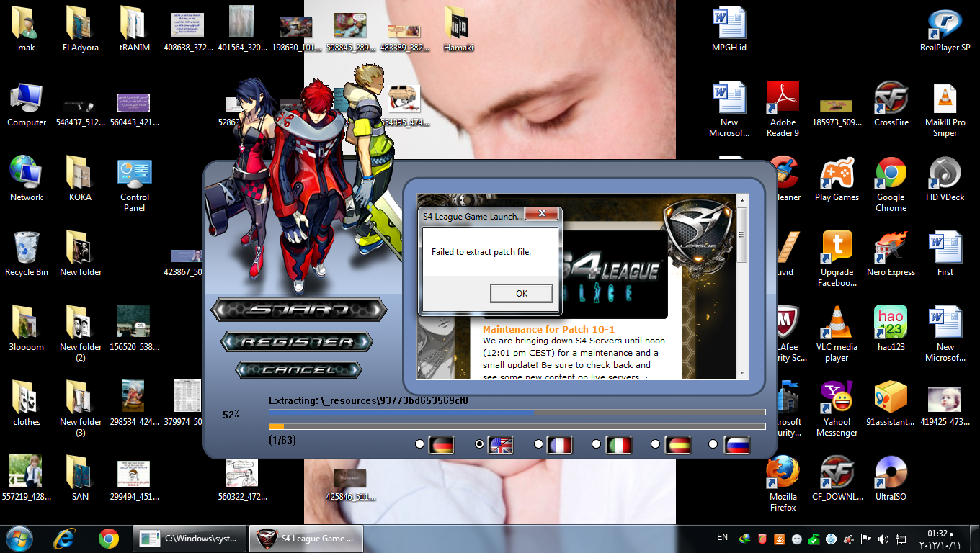The image size is (980, 553).
Task: Select the KOKA folder icon
Action: click(x=80, y=179)
